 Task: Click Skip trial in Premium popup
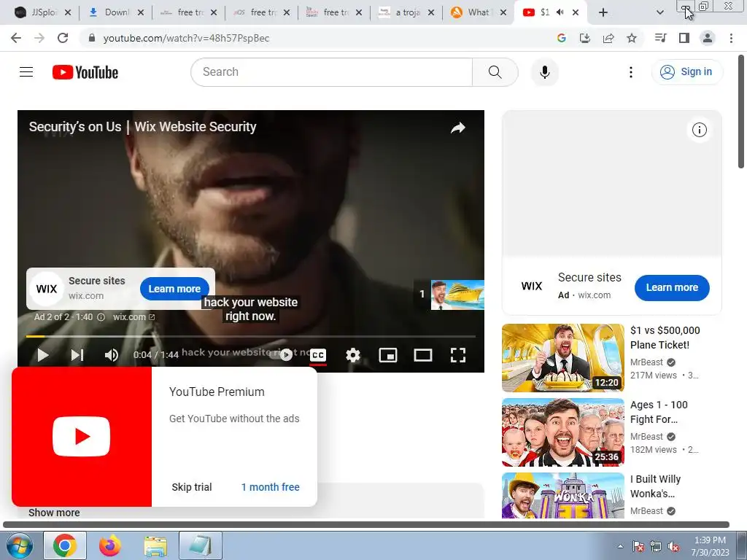tap(192, 487)
